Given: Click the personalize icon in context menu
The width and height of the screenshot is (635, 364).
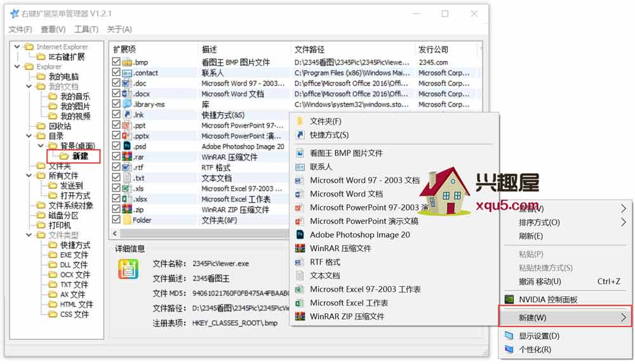Looking at the screenshot, I should pos(509,349).
